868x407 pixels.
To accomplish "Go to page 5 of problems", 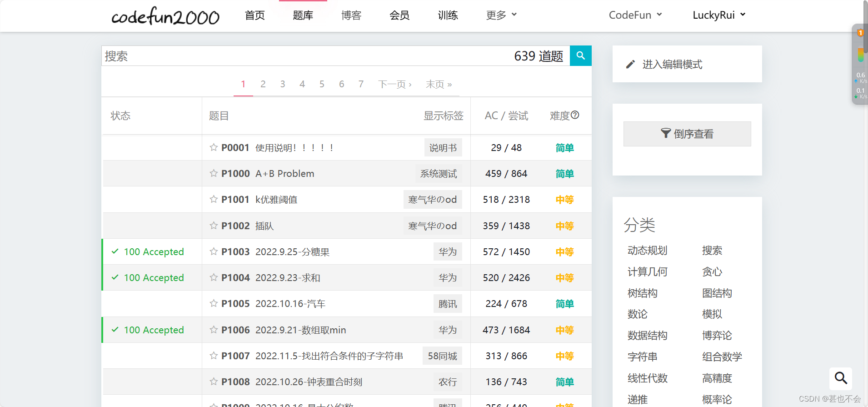I will point(322,84).
